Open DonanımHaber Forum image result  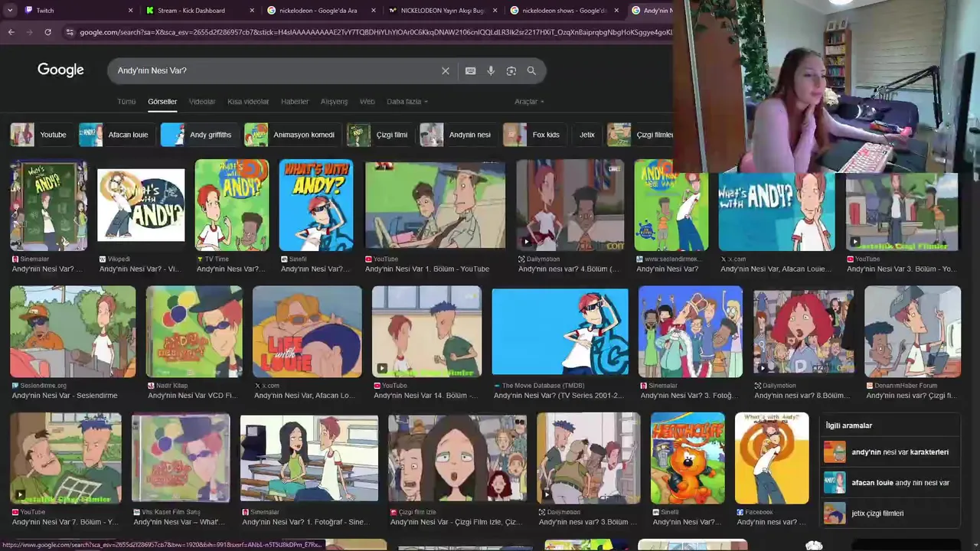tap(913, 331)
